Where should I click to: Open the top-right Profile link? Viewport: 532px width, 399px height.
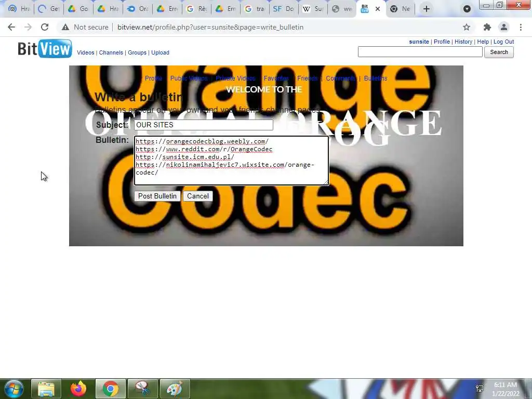[442, 42]
